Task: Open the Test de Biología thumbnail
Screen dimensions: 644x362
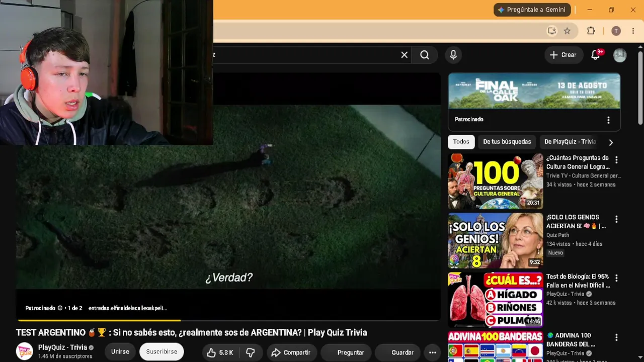Action: pos(496,300)
